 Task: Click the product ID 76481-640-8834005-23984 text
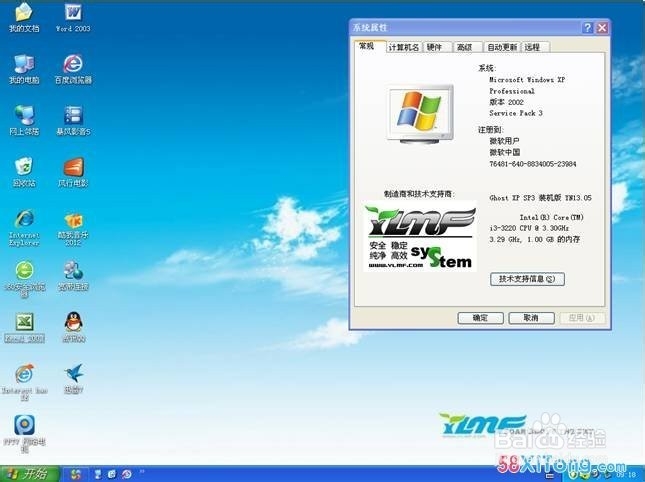[x=533, y=164]
